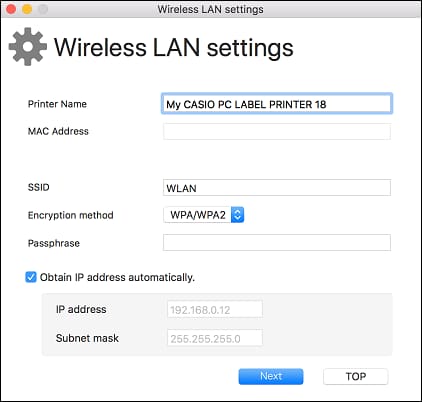Click the Encryption method label
Screen dimensions: 422x402
coord(71,215)
